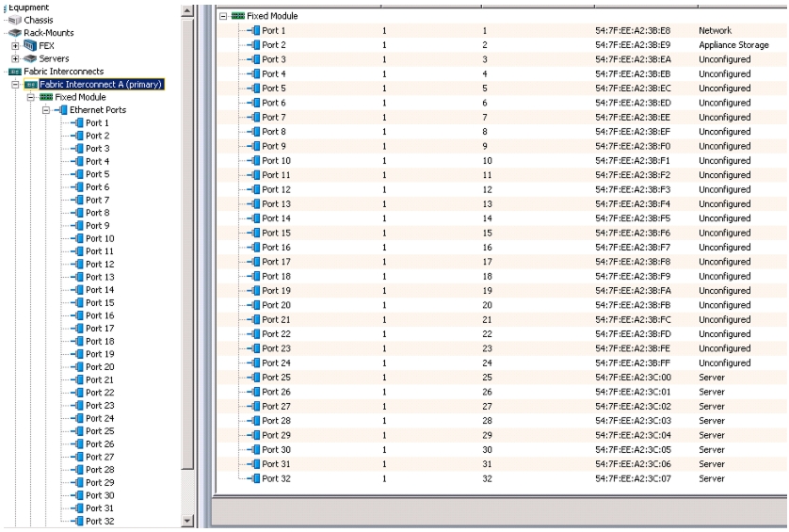Click the Port 5 icon in left tree
The image size is (789, 532).
pos(78,174)
